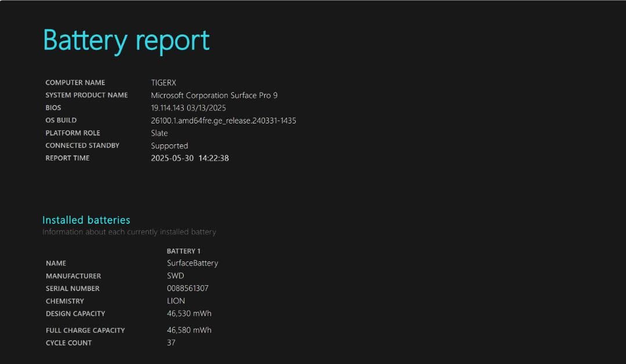Screen dimensions: 626x364
Task: Click the BATTERY 1 column header
Action: [x=184, y=250]
